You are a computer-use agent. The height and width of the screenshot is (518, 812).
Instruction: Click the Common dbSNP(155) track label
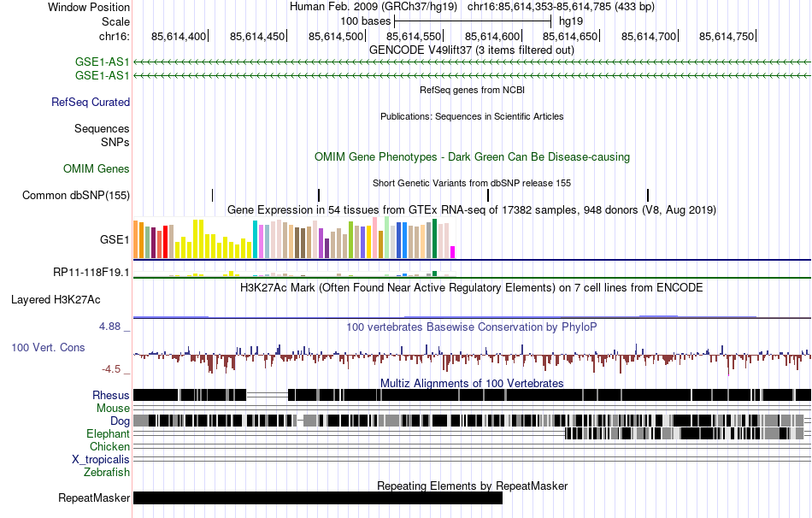tap(76, 195)
